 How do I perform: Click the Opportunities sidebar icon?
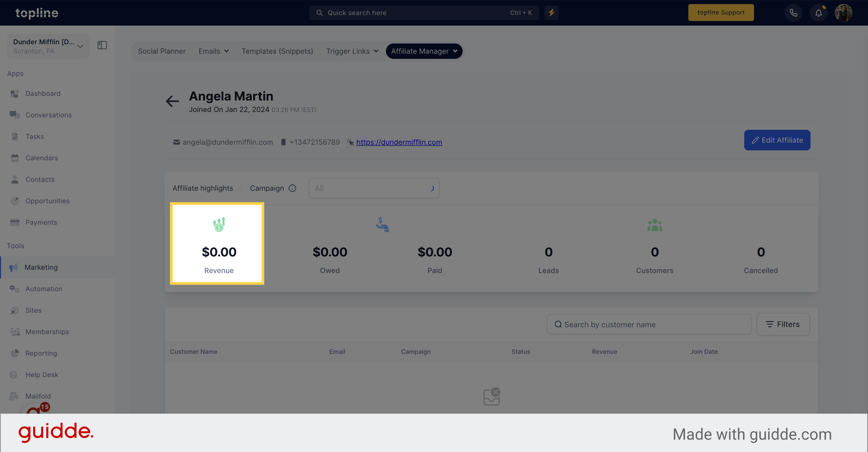pos(15,201)
